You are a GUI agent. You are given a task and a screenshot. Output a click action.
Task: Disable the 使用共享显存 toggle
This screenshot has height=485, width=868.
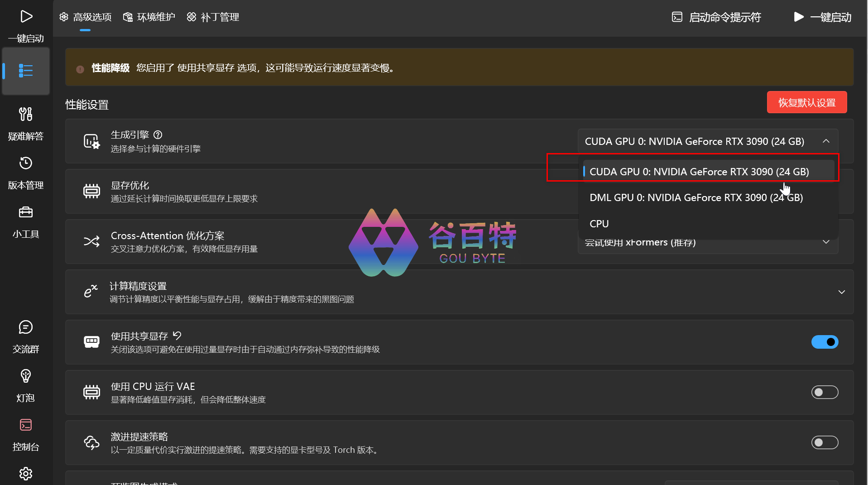click(824, 342)
